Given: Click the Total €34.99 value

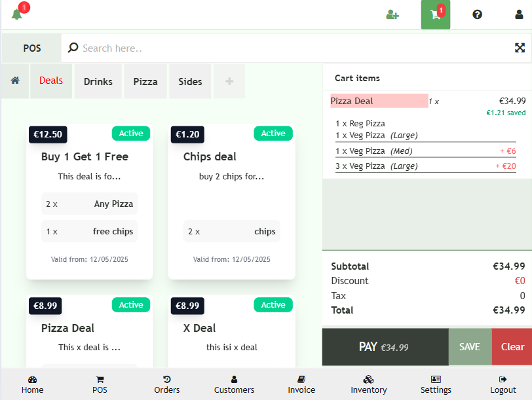Looking at the screenshot, I should 509,310.
